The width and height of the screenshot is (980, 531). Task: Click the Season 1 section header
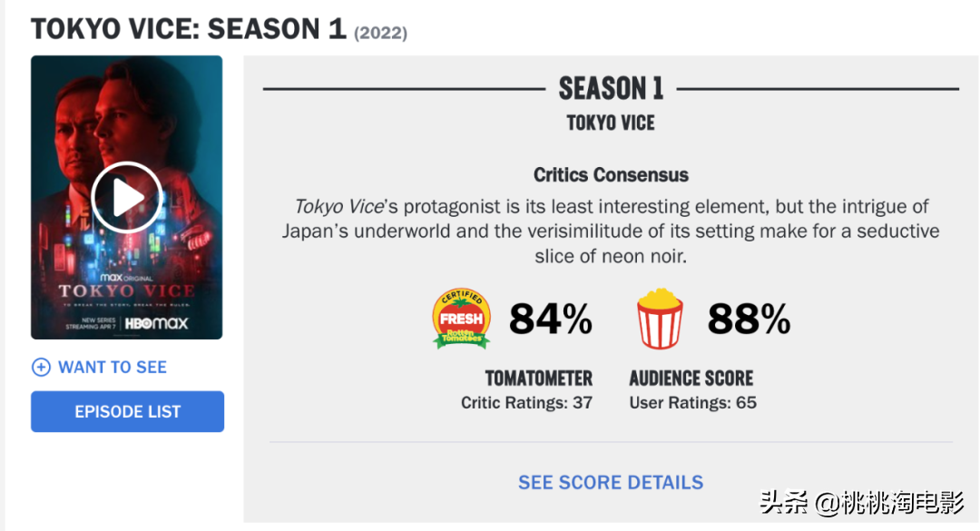pos(611,88)
